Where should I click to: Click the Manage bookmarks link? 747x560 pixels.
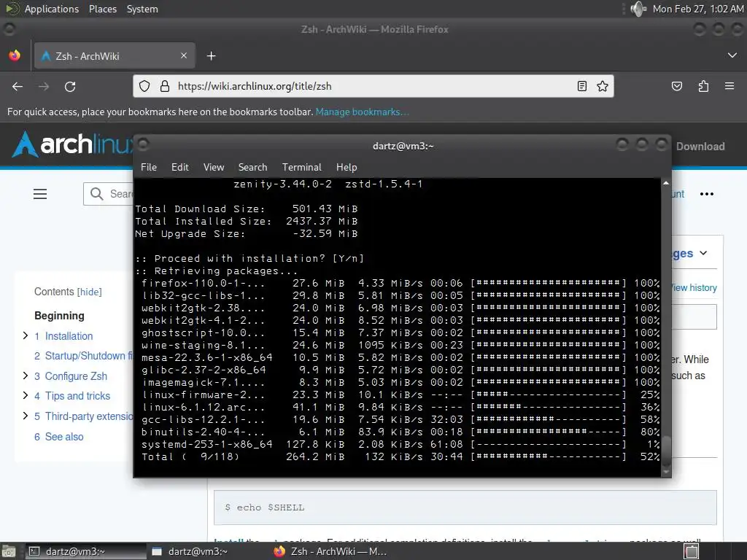(x=362, y=112)
